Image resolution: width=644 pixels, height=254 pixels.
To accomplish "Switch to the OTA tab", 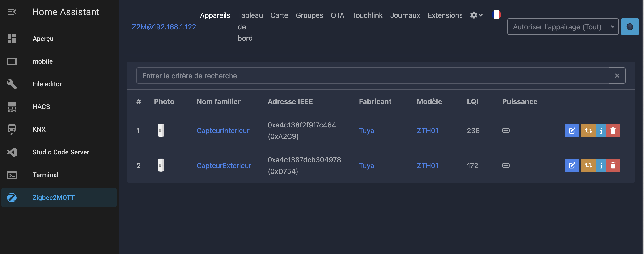I will click(338, 15).
